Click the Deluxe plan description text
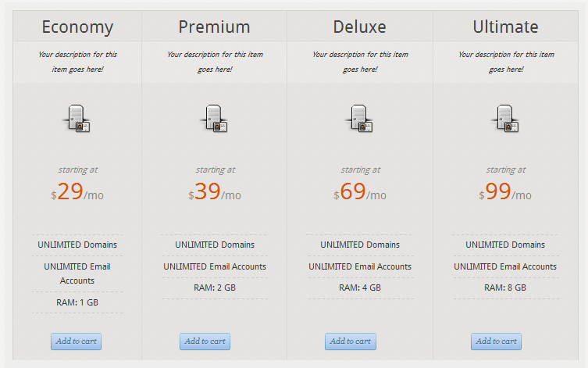 [x=360, y=62]
